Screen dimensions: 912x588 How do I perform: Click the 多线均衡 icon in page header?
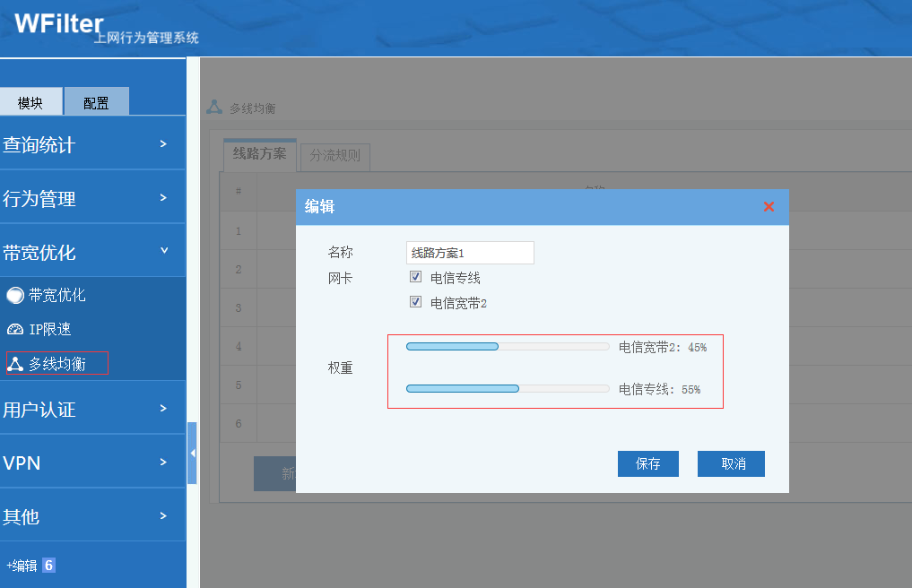[x=214, y=108]
